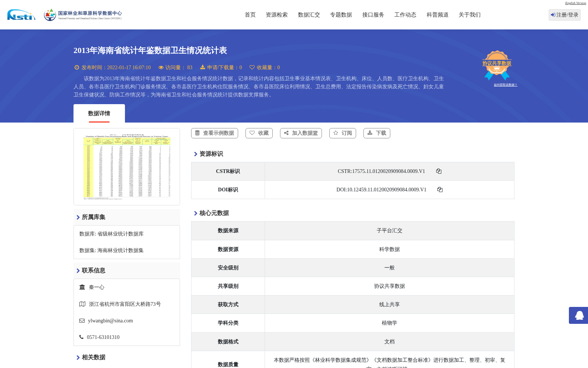Click the 收藏 button

(259, 133)
